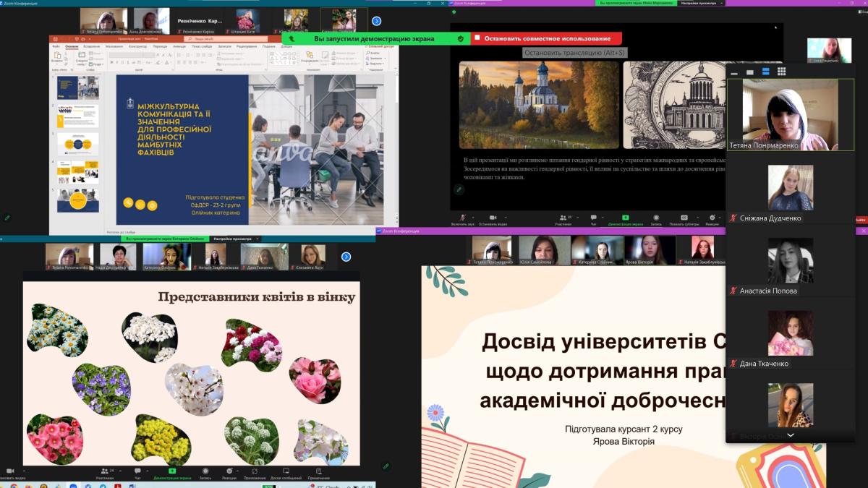Viewport: 868px width, 488px height.
Task: Open the 'Настройки просмотра' dropdown in bottom-left window
Action: [237, 239]
